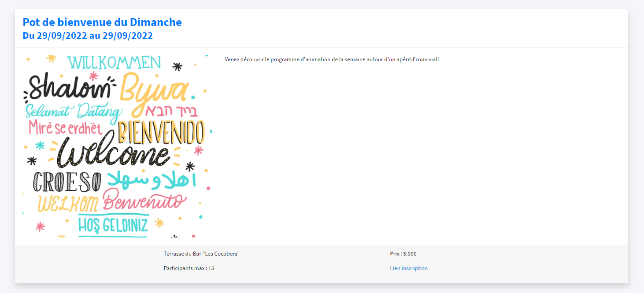Click the pink "Benvenuto" script text
This screenshot has width=644, height=293.
coord(144,200)
